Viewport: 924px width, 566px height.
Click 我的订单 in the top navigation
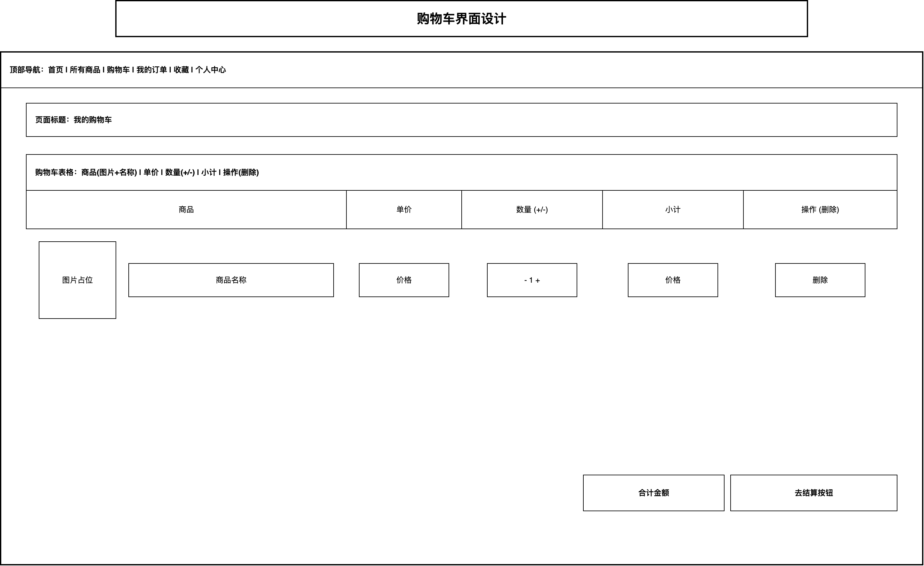click(x=151, y=70)
